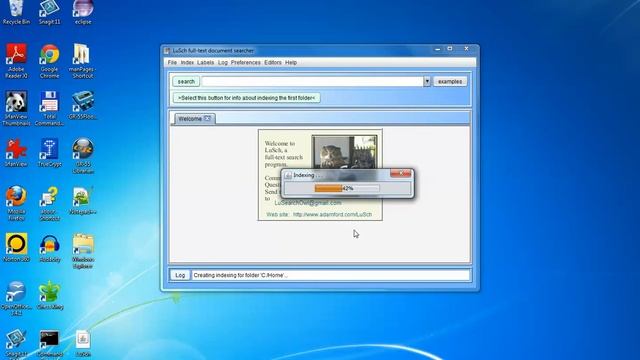
Task: Open the Index menu
Action: tap(187, 62)
